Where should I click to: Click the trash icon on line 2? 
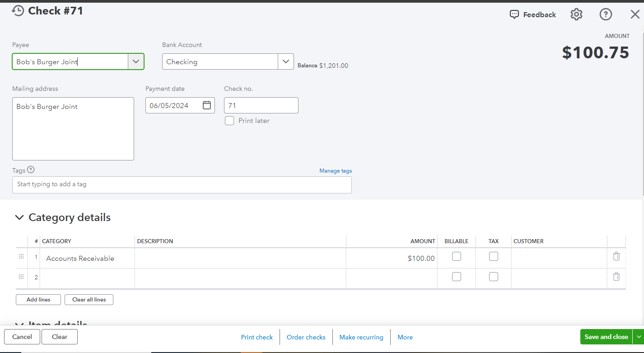tap(616, 277)
